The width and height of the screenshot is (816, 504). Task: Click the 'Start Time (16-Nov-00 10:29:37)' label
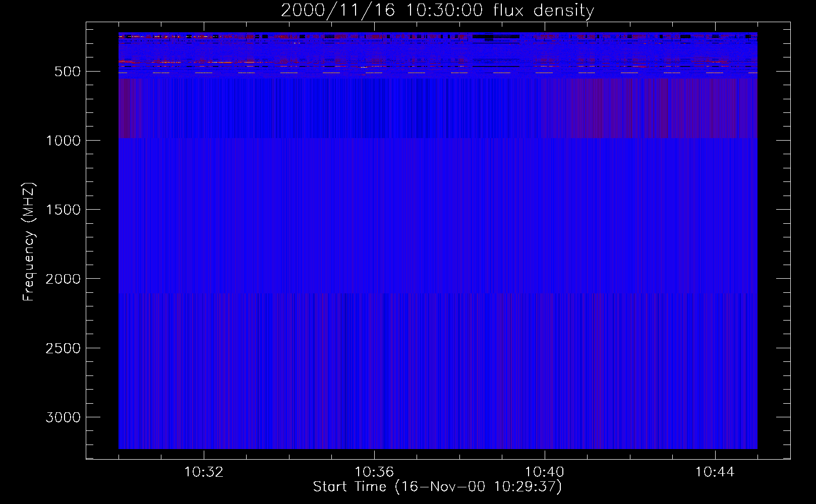437,487
